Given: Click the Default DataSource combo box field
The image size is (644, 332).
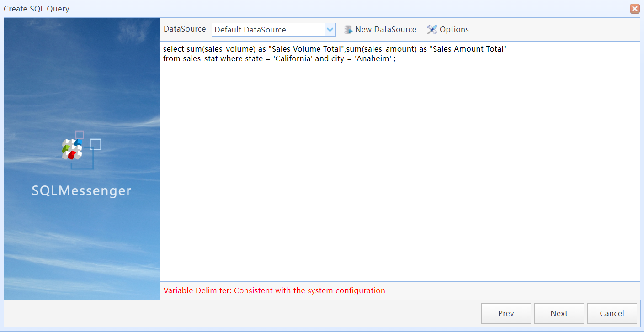Looking at the screenshot, I should pyautogui.click(x=268, y=30).
